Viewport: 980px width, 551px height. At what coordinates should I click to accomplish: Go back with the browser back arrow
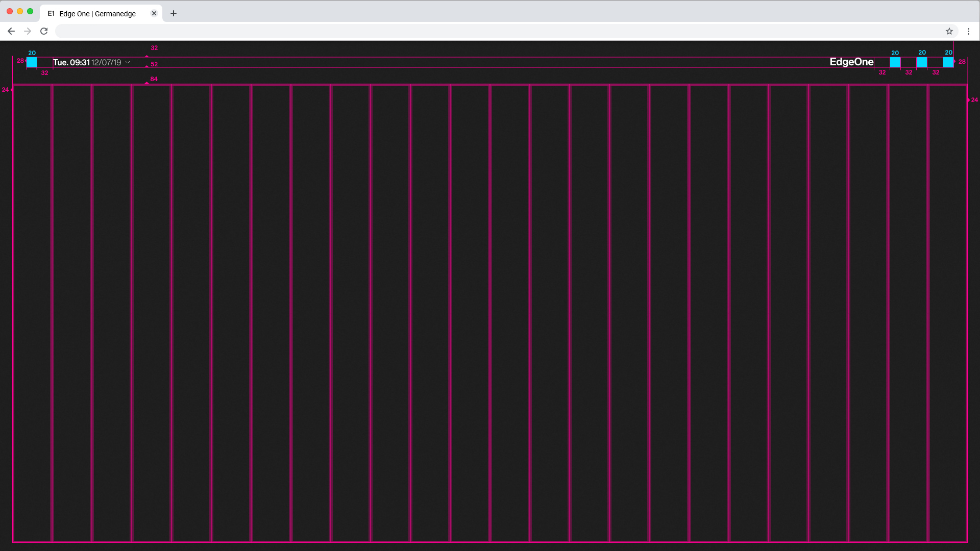point(11,31)
